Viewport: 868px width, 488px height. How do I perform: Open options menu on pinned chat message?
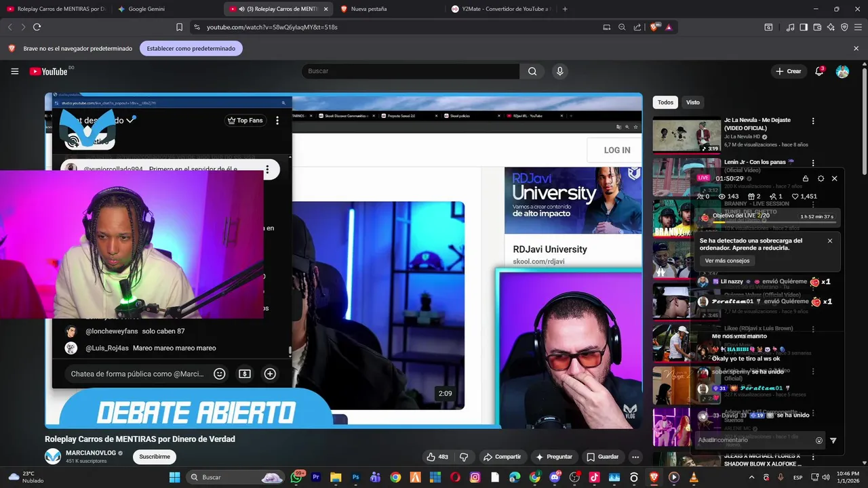[267, 169]
